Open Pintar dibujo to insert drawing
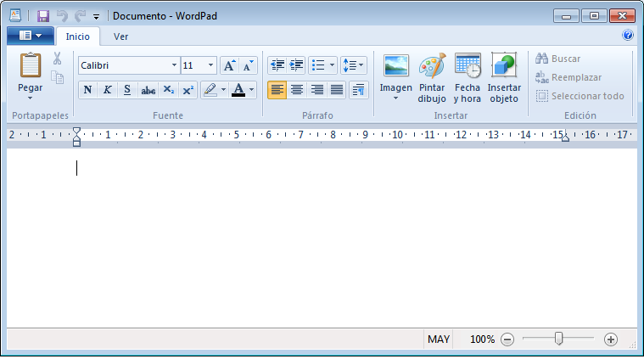This screenshot has width=644, height=359. (x=432, y=66)
